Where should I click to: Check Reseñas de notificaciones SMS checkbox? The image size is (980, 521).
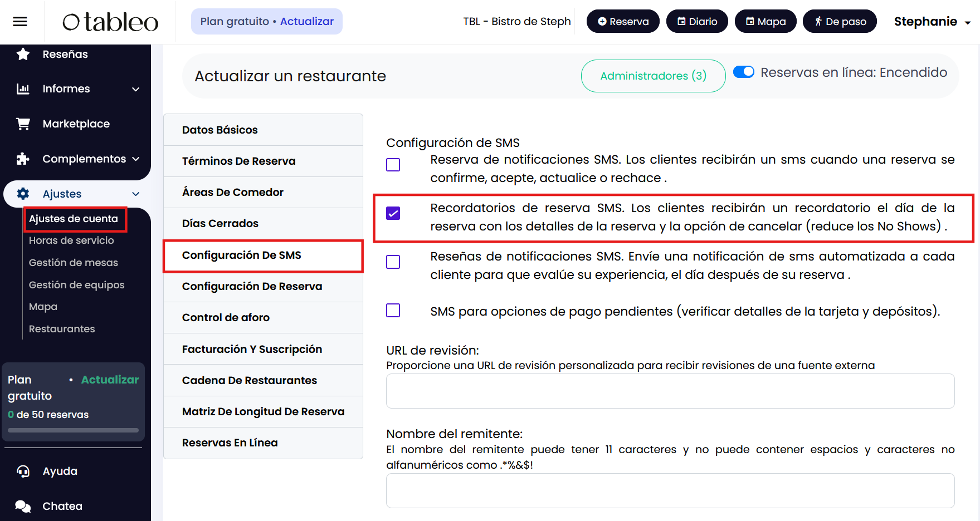393,262
